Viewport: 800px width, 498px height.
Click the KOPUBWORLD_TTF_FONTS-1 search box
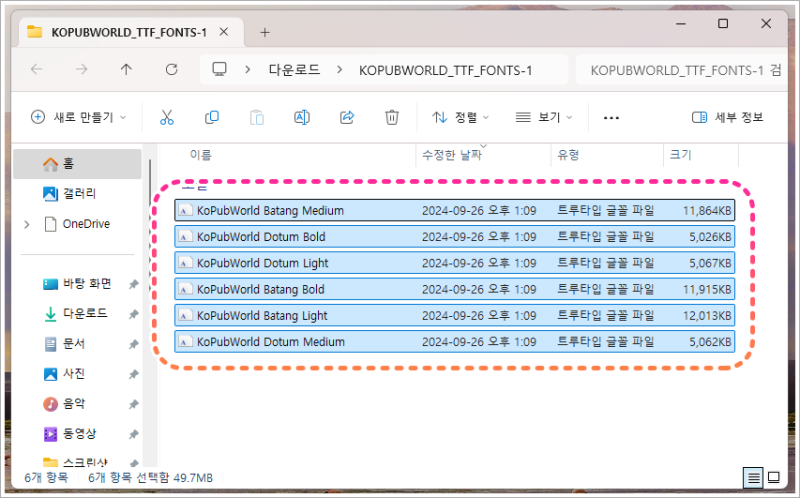(682, 70)
